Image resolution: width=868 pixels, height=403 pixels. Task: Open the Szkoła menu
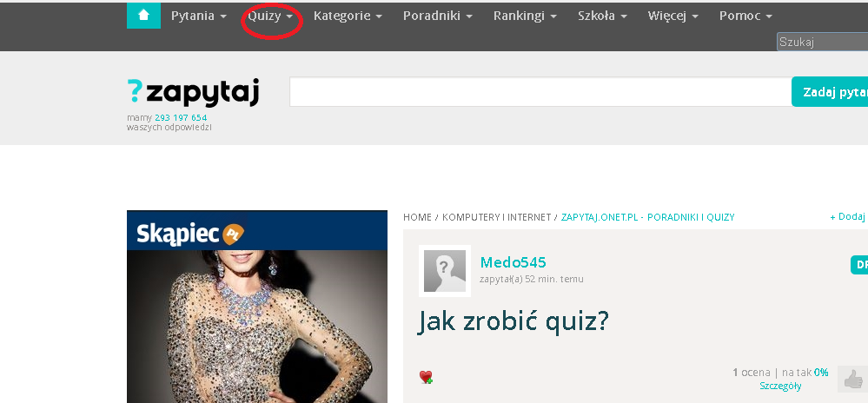602,16
